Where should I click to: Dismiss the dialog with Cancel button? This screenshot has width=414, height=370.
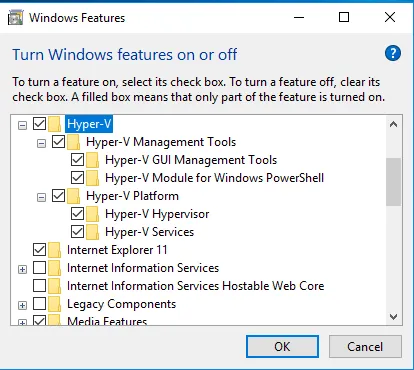[365, 347]
